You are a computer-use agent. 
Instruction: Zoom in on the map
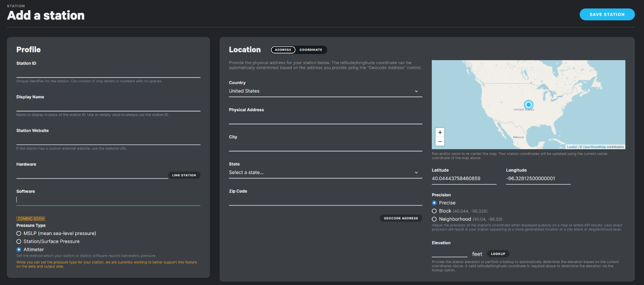click(x=440, y=132)
